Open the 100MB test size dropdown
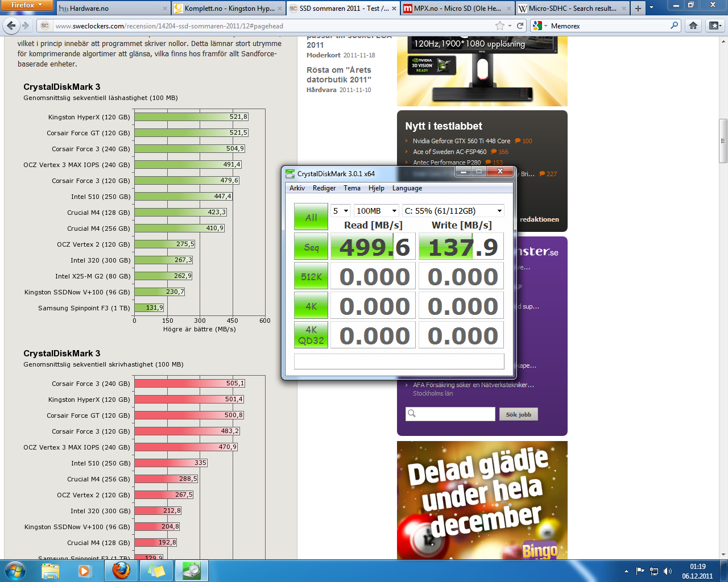The height and width of the screenshot is (582, 728). 377,211
